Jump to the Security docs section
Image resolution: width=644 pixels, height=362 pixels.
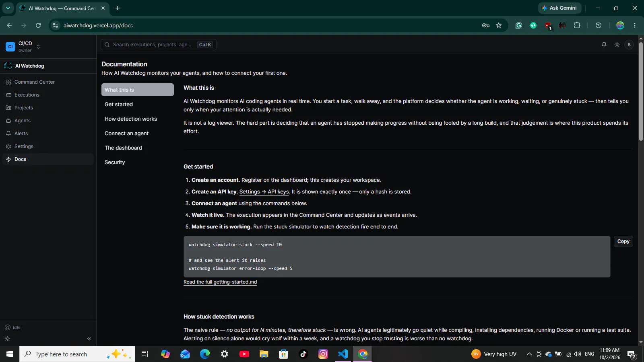[138, 162]
